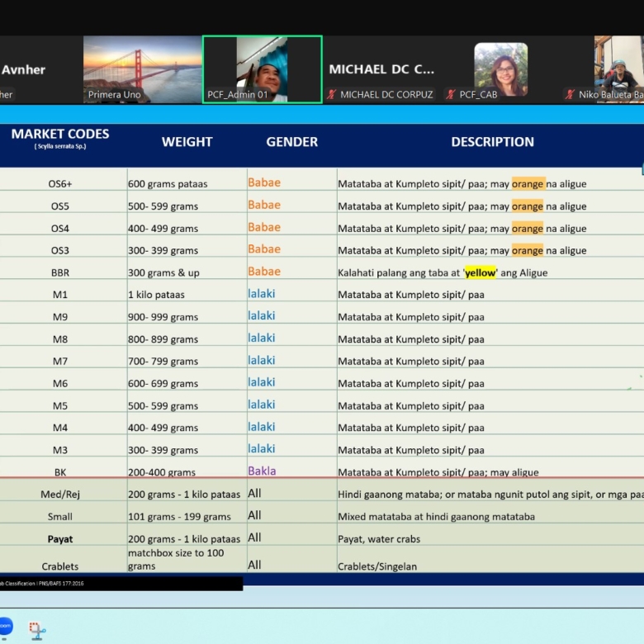This screenshot has height=644, width=644.
Task: Click muted microphone icon beside MICHAEL DC CORPUZ
Action: [x=331, y=94]
